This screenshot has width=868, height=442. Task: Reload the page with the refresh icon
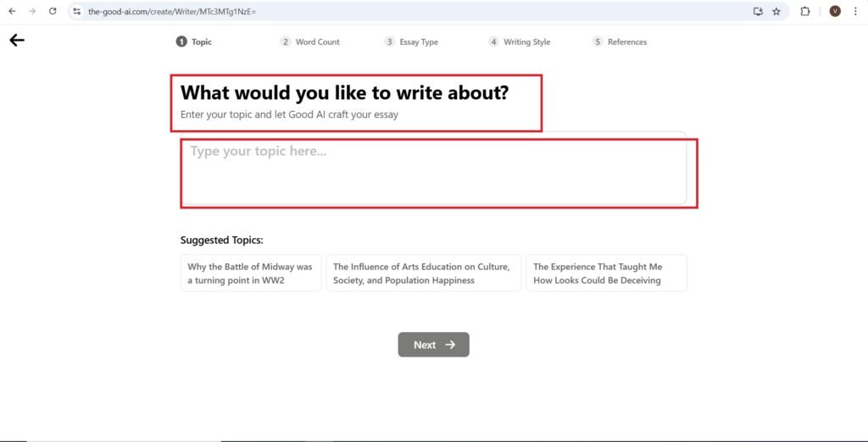click(53, 11)
